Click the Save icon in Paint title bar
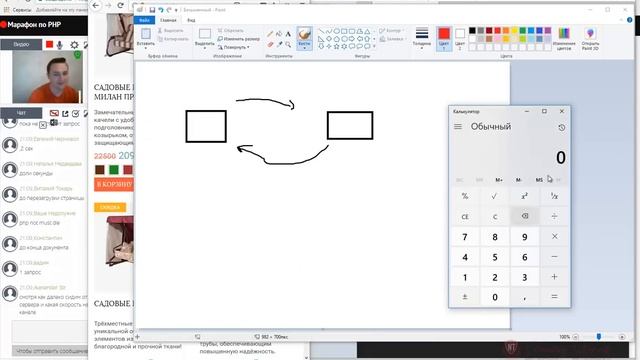640x360 pixels. 152,10
